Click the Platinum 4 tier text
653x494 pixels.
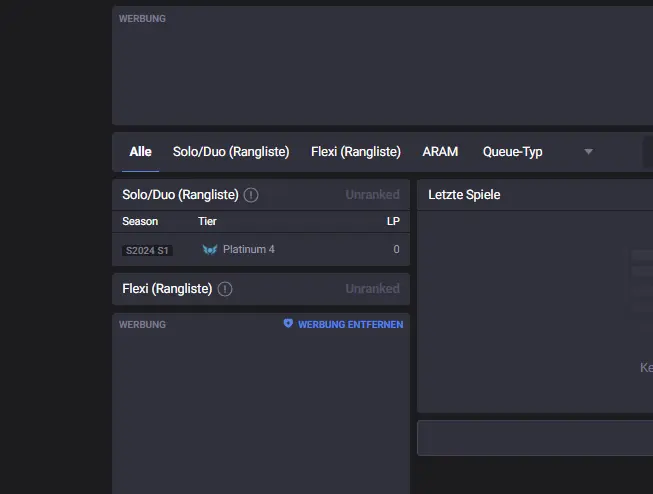click(248, 249)
